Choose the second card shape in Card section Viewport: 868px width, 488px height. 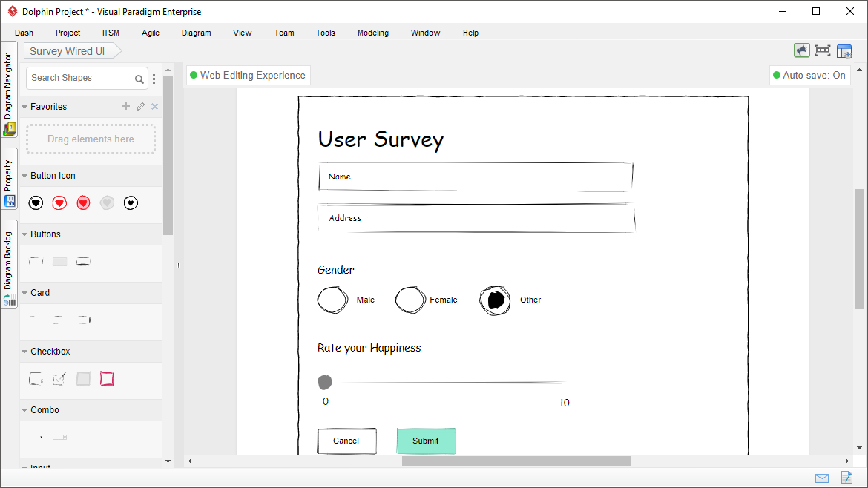coord(60,319)
